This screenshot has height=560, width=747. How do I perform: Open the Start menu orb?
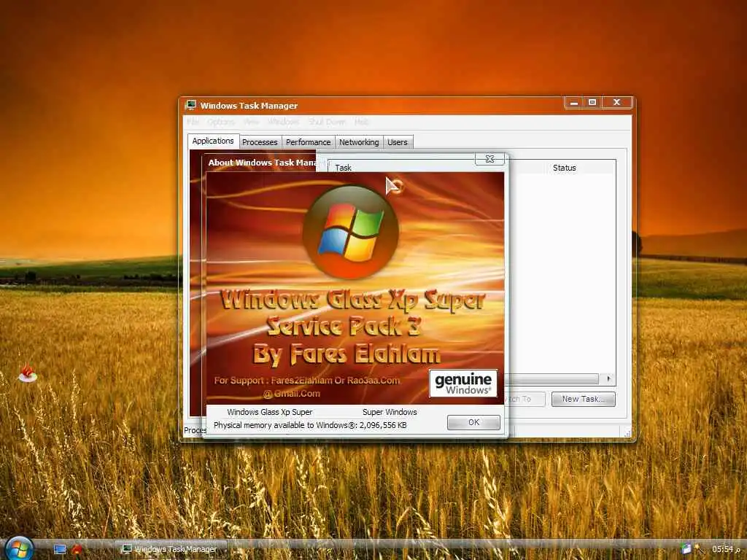click(18, 548)
